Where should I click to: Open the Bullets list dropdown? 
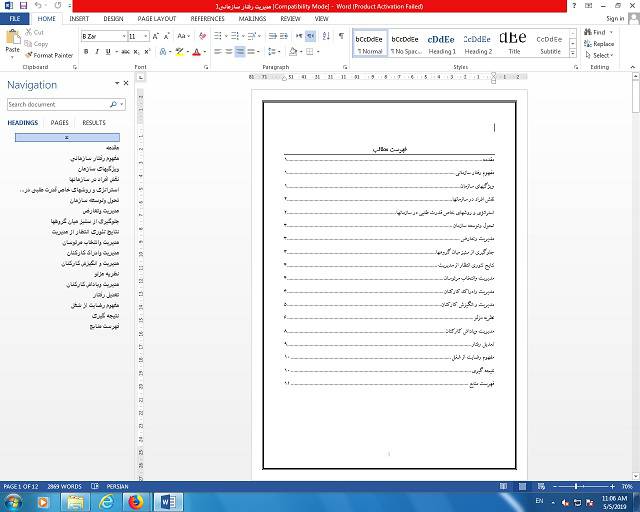point(226,36)
